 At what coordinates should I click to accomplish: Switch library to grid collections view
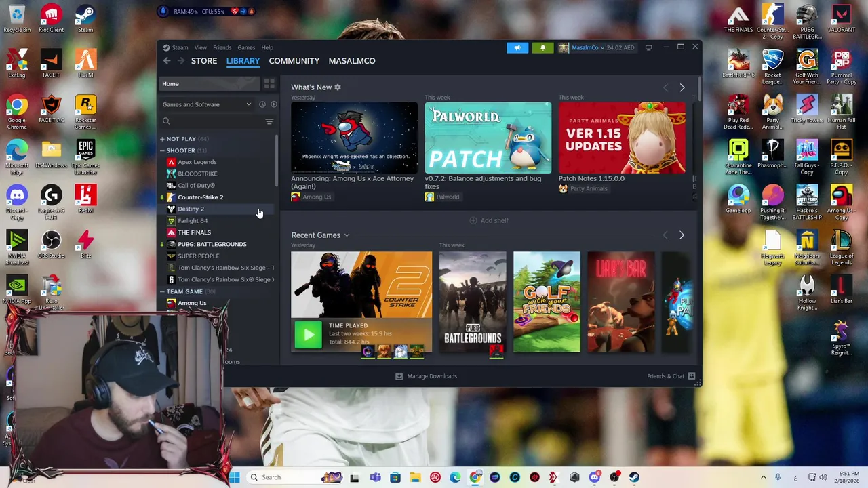pos(269,83)
